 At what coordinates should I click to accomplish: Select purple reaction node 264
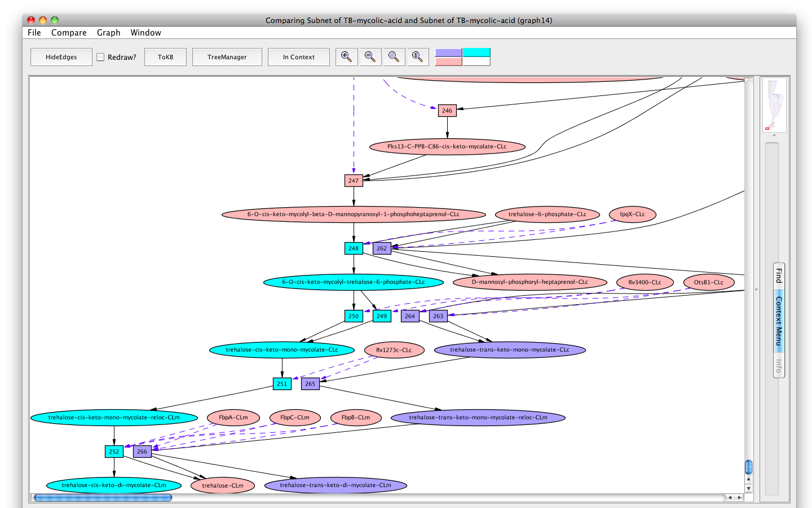410,316
